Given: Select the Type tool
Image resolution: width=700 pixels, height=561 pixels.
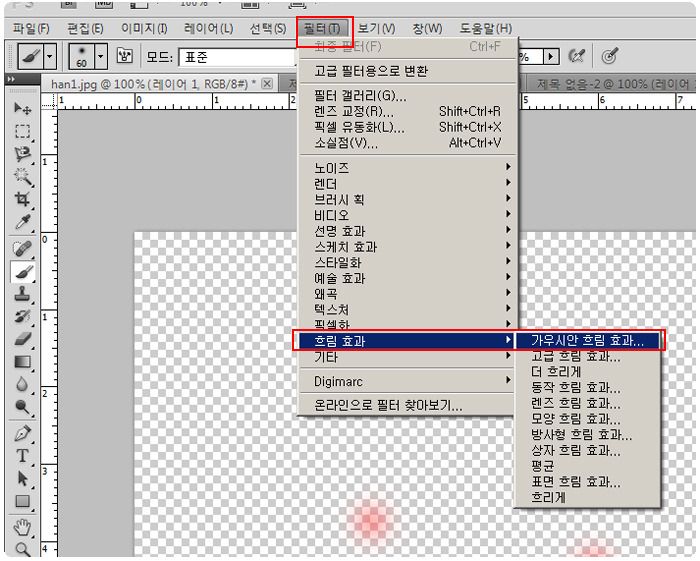Looking at the screenshot, I should [x=22, y=456].
